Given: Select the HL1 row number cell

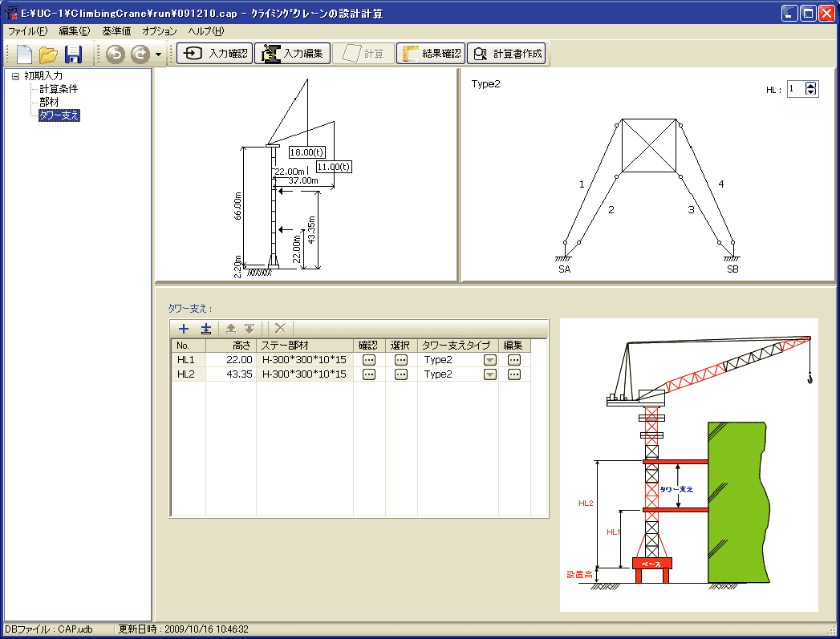Looking at the screenshot, I should point(188,360).
